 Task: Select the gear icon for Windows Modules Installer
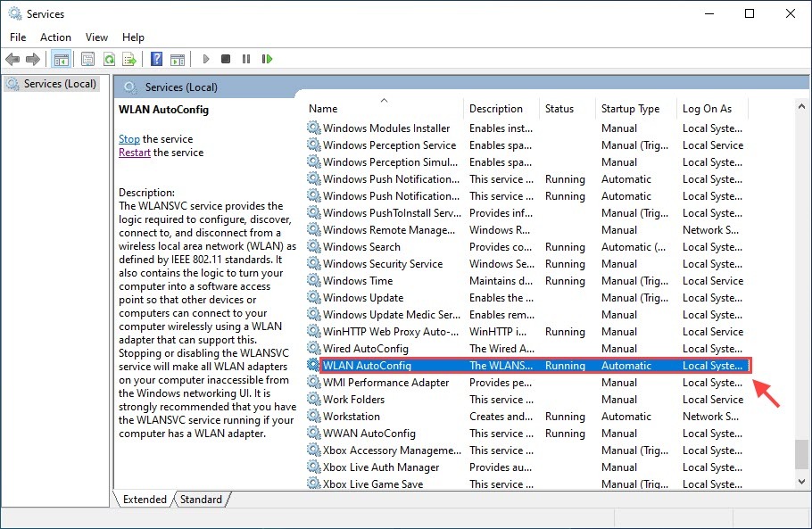pos(313,128)
